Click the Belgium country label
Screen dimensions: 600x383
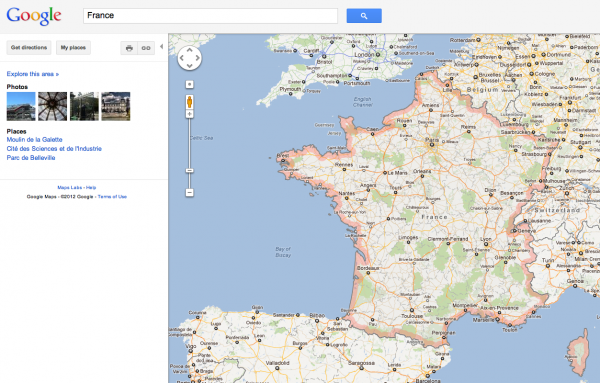[x=483, y=90]
